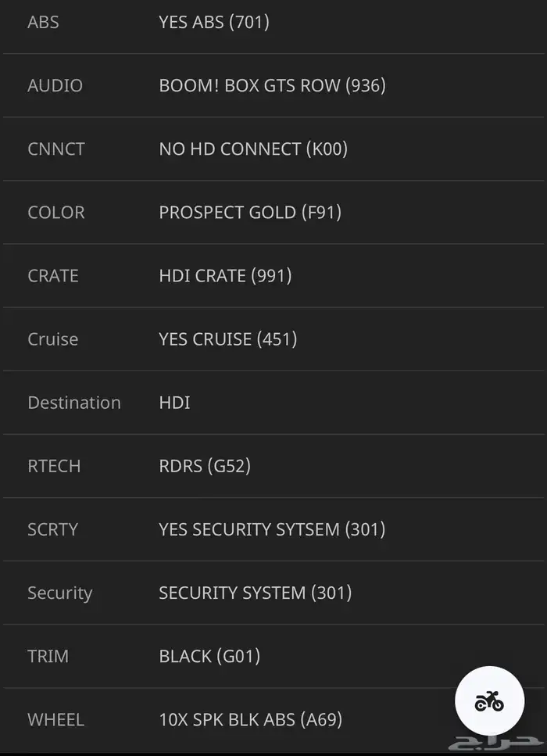The image size is (547, 756).
Task: Click the RDRS (G52) value
Action: pos(205,466)
